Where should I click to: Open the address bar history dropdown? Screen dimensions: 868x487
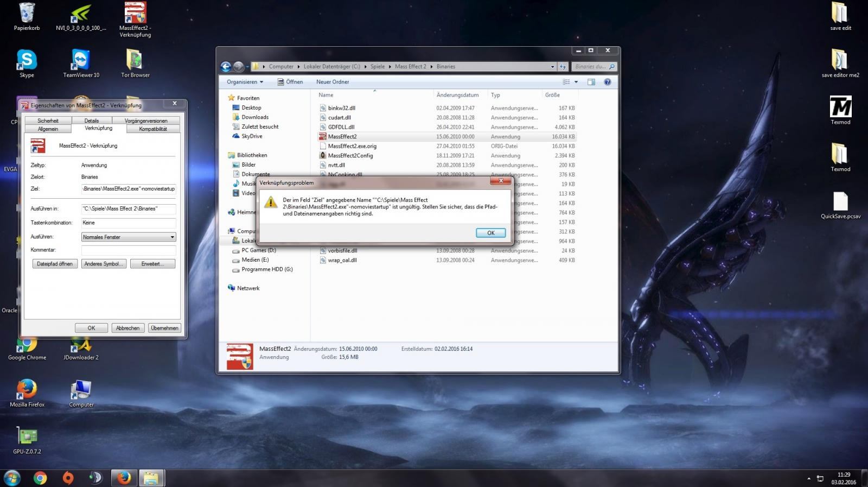point(552,67)
